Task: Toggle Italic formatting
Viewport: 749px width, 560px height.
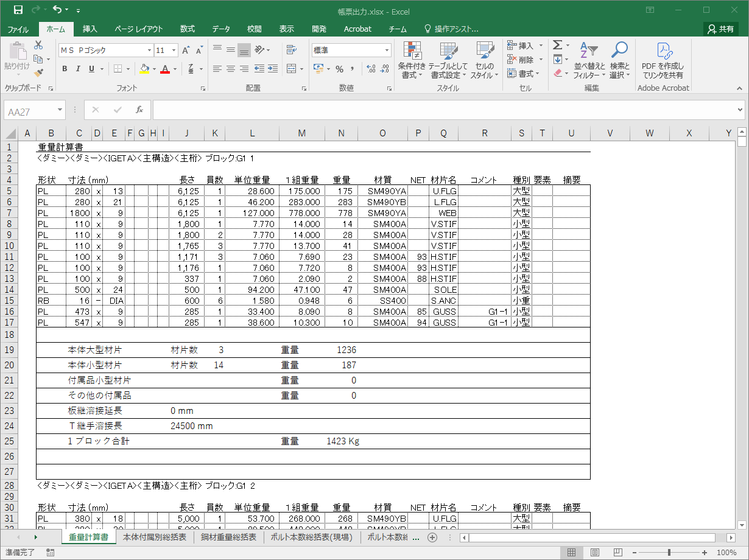Action: tap(78, 69)
